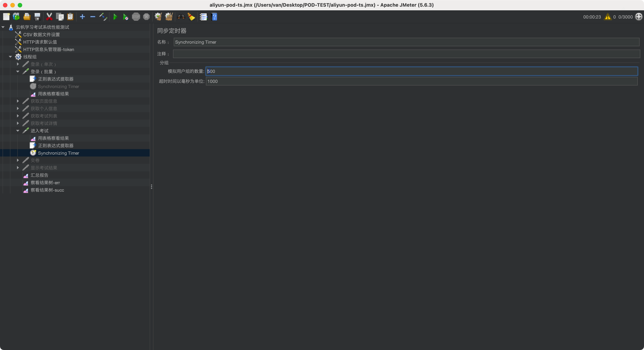Click the 注释 comments field
This screenshot has height=350, width=644.
(406, 54)
